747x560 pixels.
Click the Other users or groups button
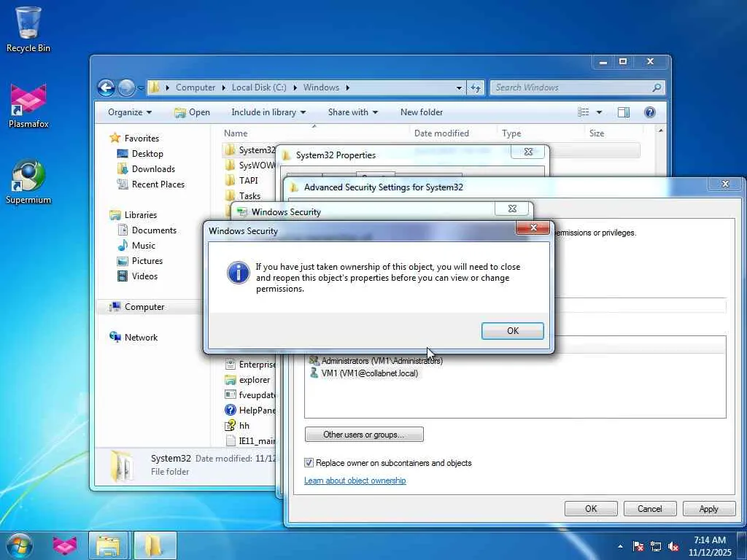(x=364, y=435)
